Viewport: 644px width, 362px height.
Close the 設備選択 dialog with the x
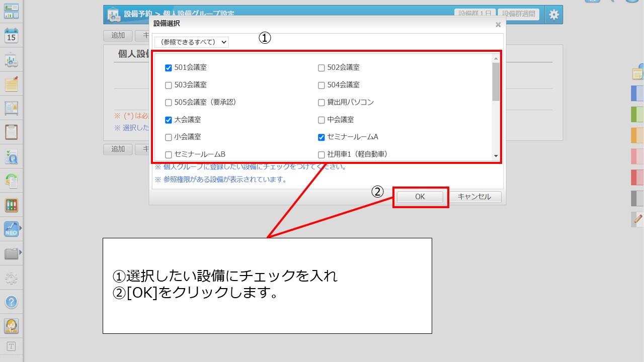(x=498, y=24)
